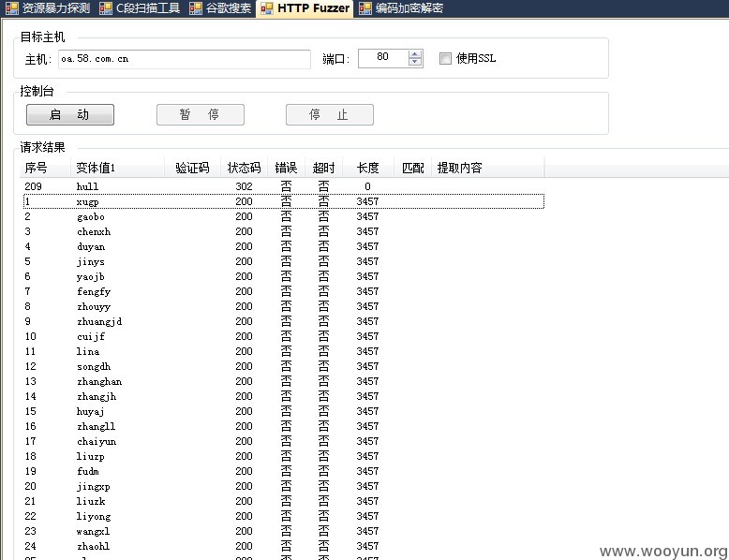Select the result row cuijf
Screen dimensions: 729x560
click(284, 336)
